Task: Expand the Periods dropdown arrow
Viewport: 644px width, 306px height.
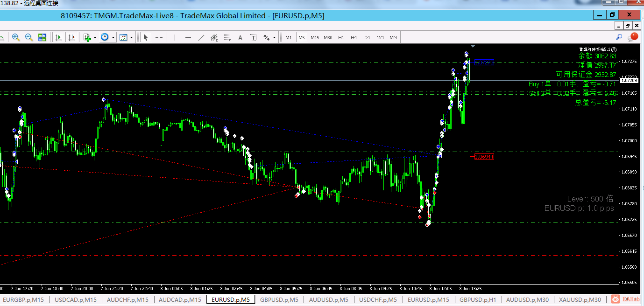Action: click(113, 37)
